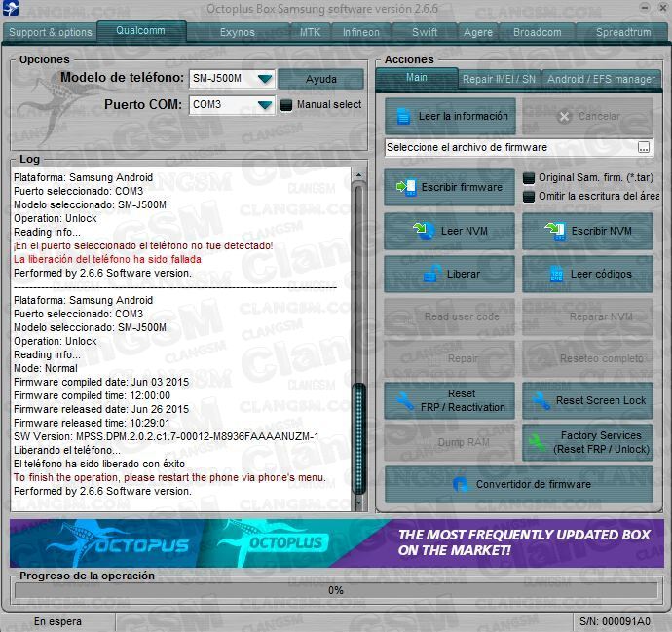The image size is (672, 632).
Task: Click log line 'La liberación del teléfono ha sido fallada'
Action: pos(107,259)
